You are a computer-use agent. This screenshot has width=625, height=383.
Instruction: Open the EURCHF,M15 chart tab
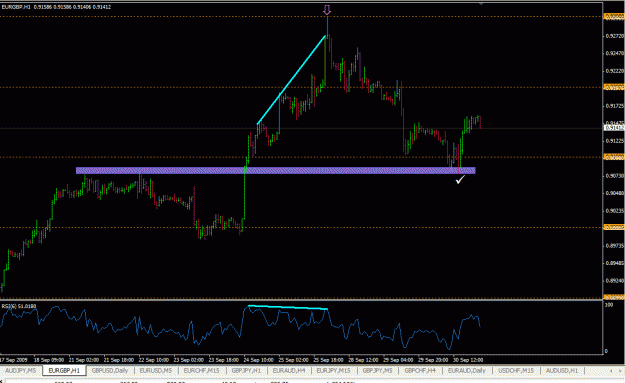[x=201, y=371]
